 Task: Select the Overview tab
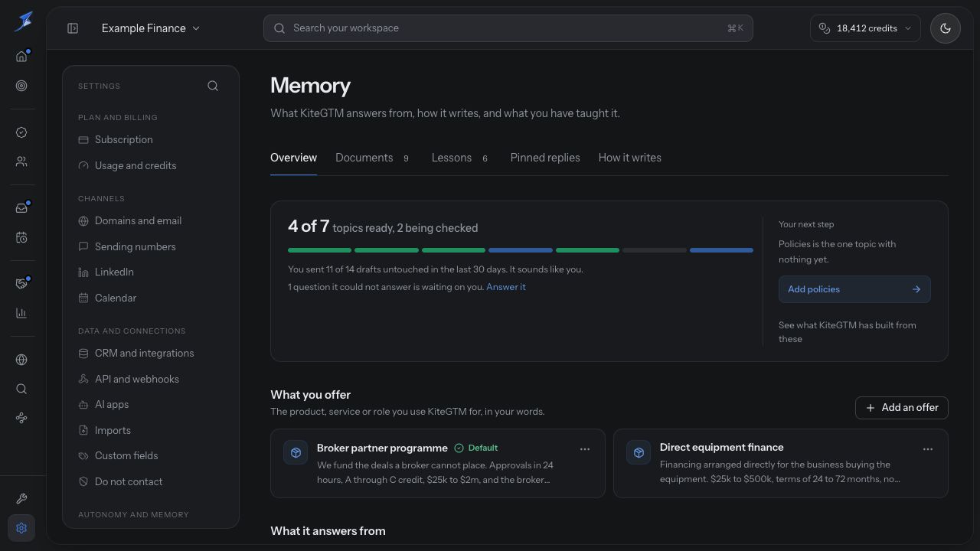pos(293,158)
